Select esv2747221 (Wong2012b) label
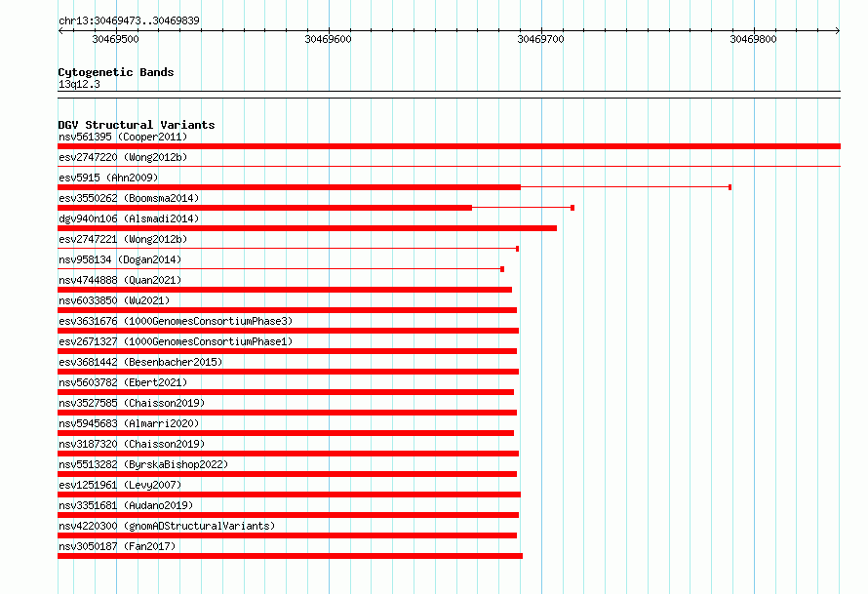The width and height of the screenshot is (868, 594). click(x=123, y=239)
